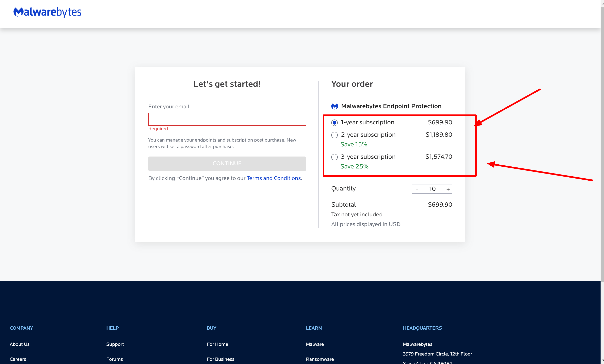Open the About Us footer link
This screenshot has width=604, height=364.
(x=20, y=344)
